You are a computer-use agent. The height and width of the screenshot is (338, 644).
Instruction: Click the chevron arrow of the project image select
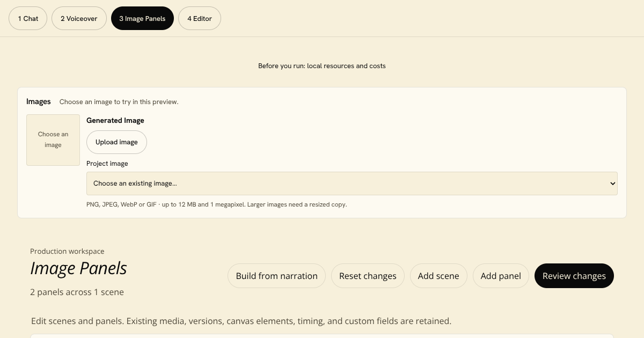(613, 183)
